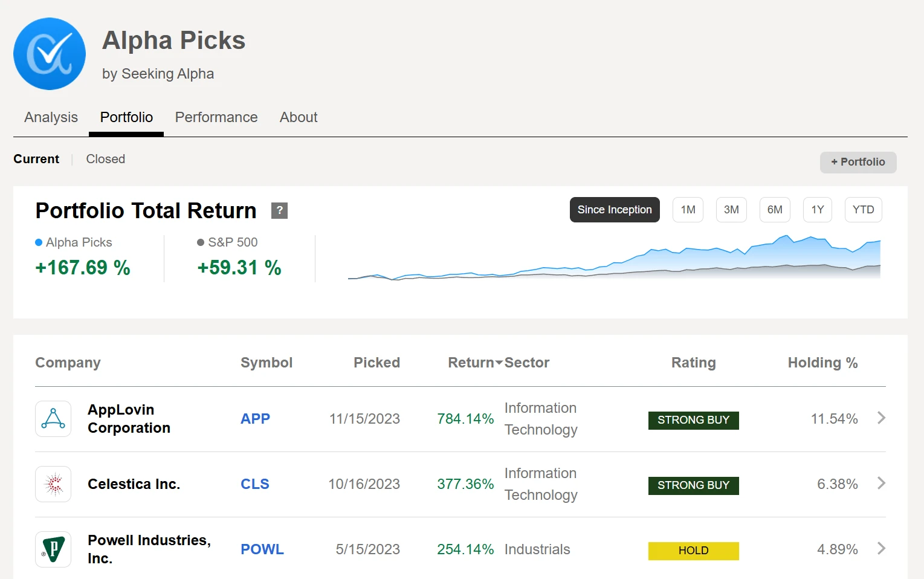Expand the Celestica row chevron arrow
Image resolution: width=924 pixels, height=579 pixels.
[x=881, y=483]
